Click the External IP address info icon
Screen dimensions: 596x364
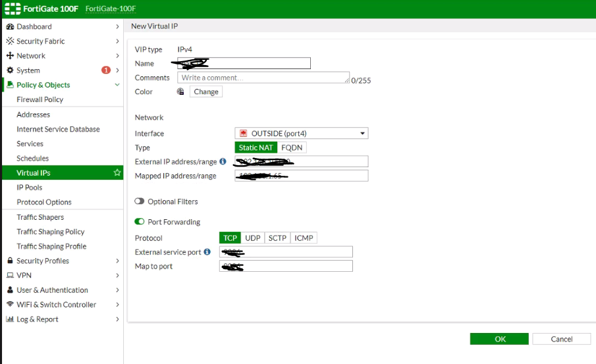tap(223, 161)
